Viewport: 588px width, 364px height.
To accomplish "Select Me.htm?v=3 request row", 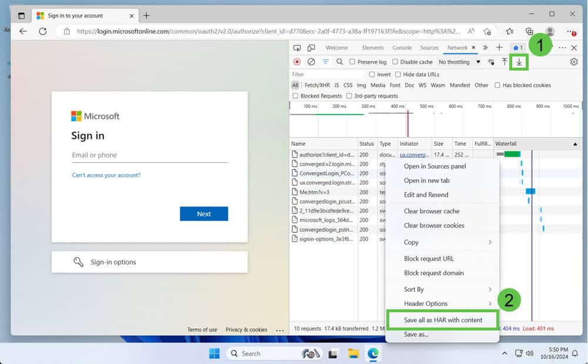I will (x=323, y=192).
